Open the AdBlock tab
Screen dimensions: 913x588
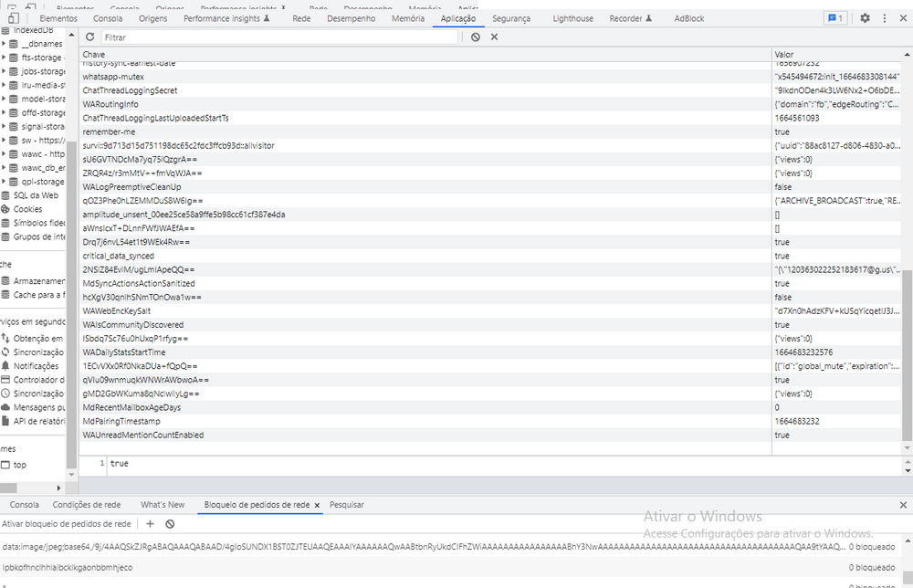[688, 18]
